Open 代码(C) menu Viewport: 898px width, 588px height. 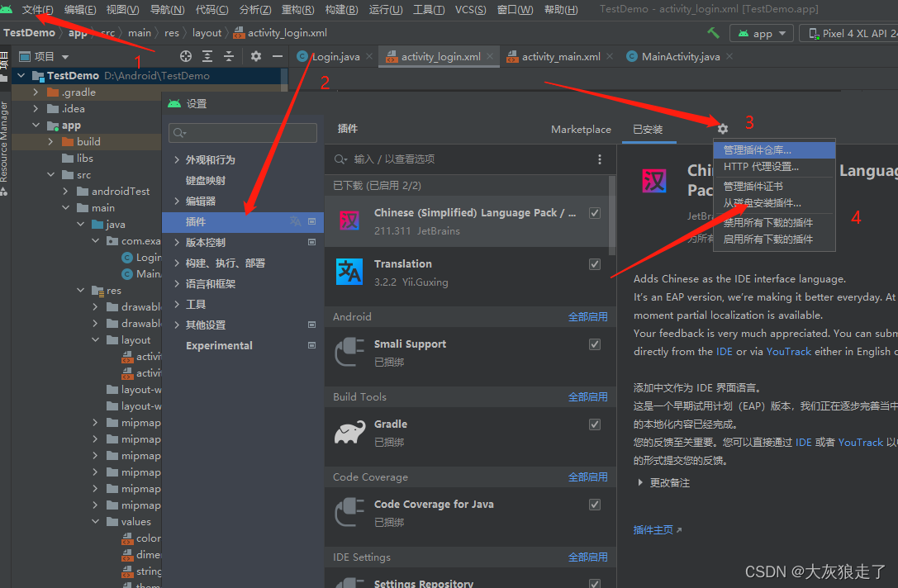click(x=211, y=10)
